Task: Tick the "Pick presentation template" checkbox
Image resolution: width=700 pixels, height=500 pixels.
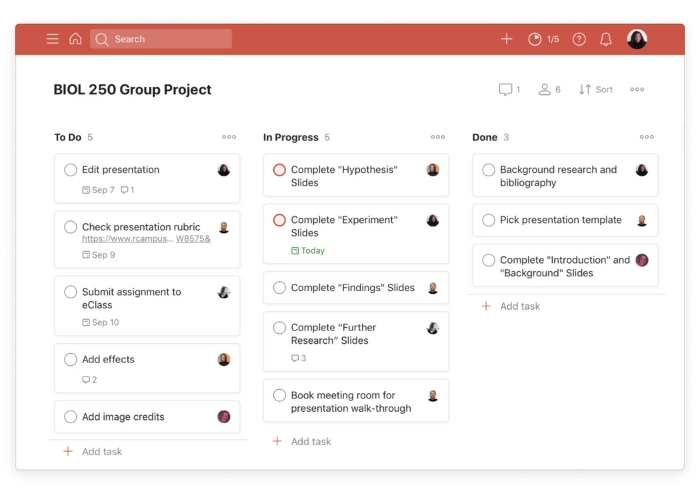Action: pos(488,220)
